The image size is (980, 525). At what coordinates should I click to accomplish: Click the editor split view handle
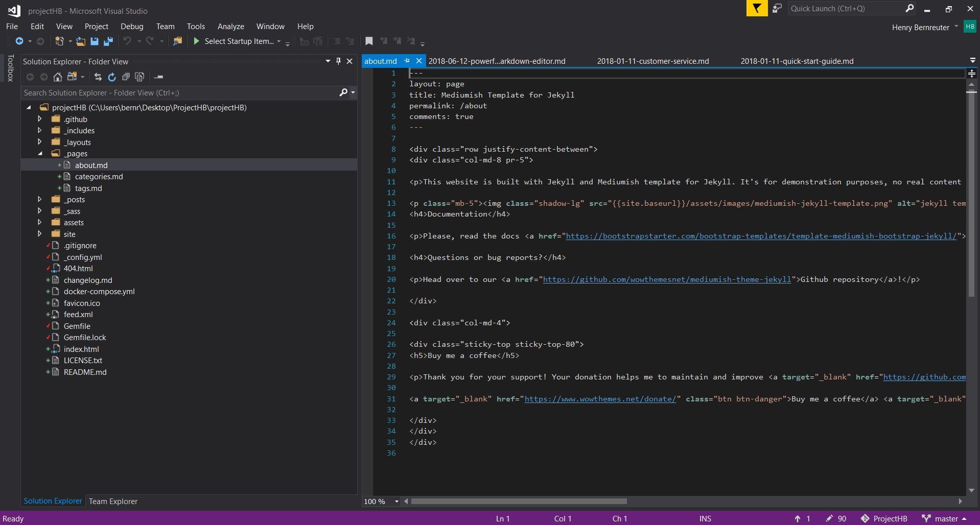click(971, 74)
